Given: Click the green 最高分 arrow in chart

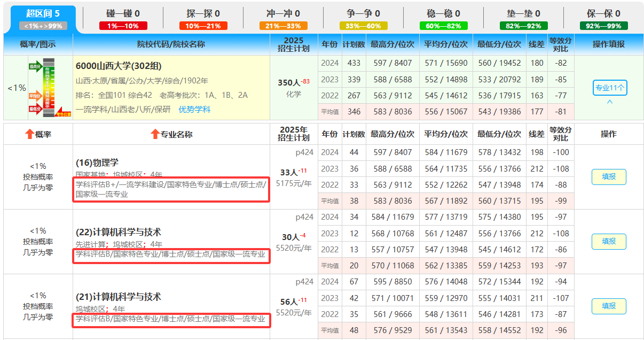Looking at the screenshot, I should point(35,66).
